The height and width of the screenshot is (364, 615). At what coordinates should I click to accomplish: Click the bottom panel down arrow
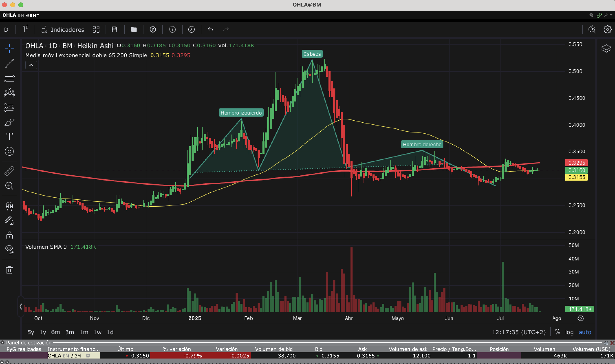point(7,362)
